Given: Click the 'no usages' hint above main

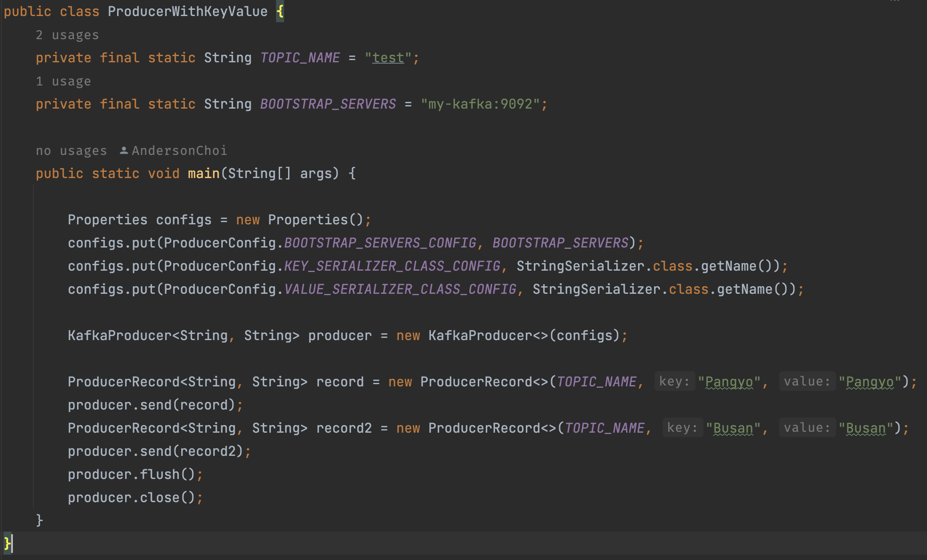Looking at the screenshot, I should point(71,151).
